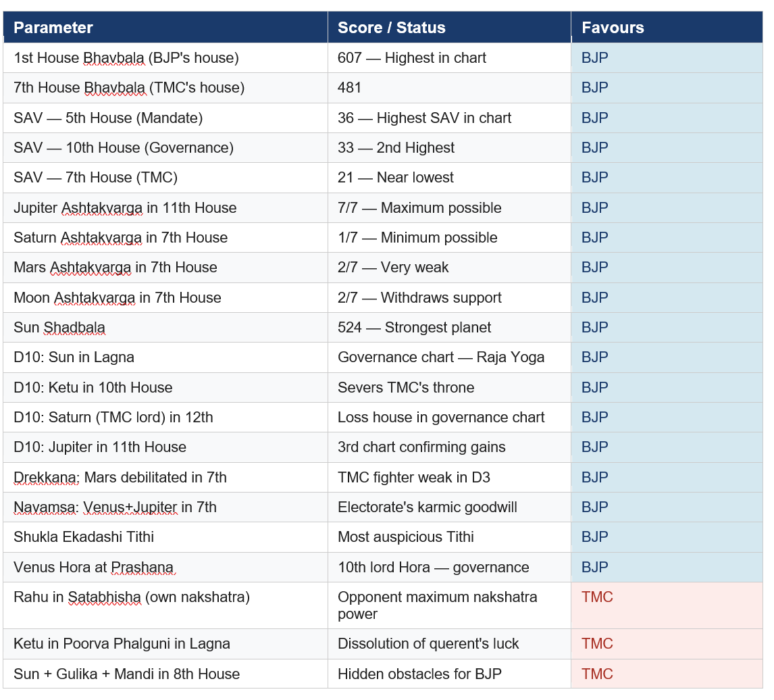Image resolution: width=774 pixels, height=700 pixels.
Task: Select the Venus Hora at Prashana cell
Action: tap(94, 568)
